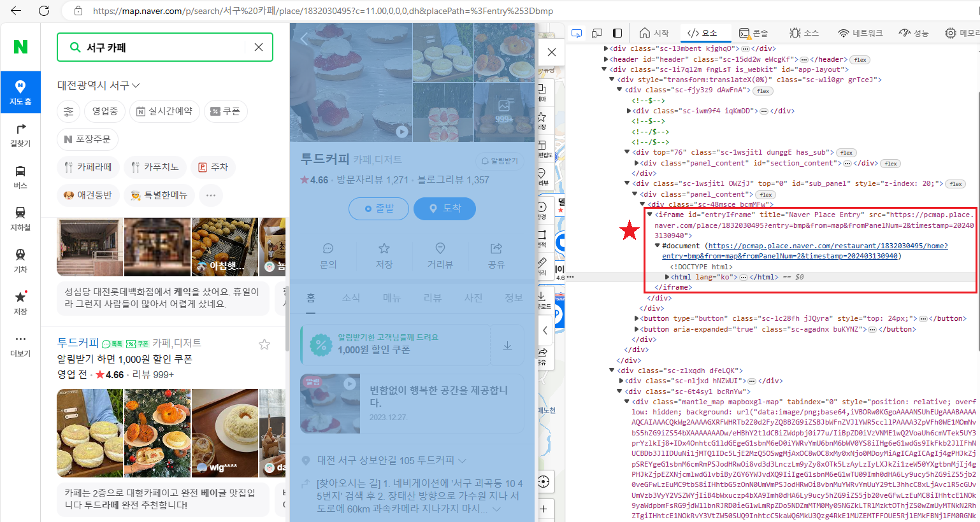The height and width of the screenshot is (522, 980).
Task: Toggle the 애견동반 filter chip
Action: (88, 195)
